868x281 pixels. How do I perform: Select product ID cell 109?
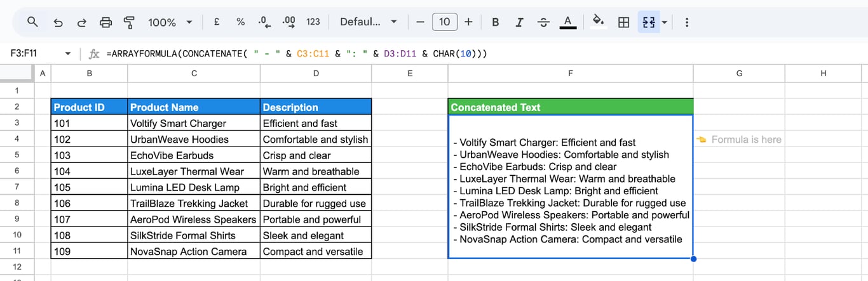pyautogui.click(x=89, y=251)
